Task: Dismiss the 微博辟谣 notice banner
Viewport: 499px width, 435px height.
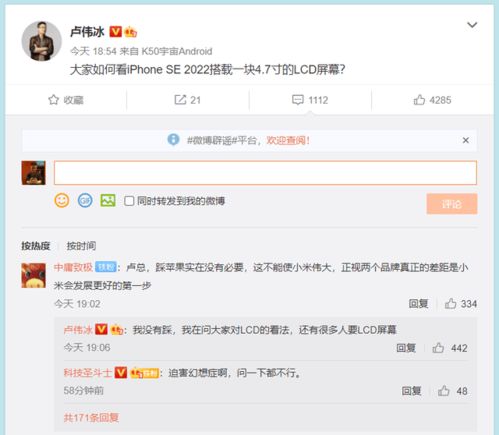Action: [466, 140]
